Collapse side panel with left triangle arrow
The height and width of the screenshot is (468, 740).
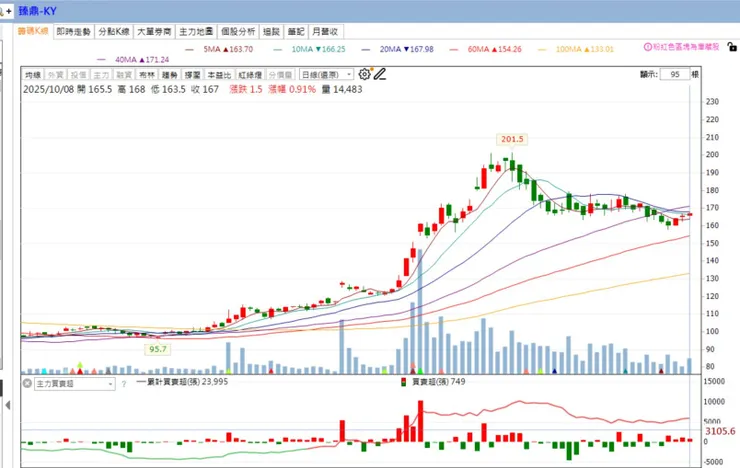point(8,405)
